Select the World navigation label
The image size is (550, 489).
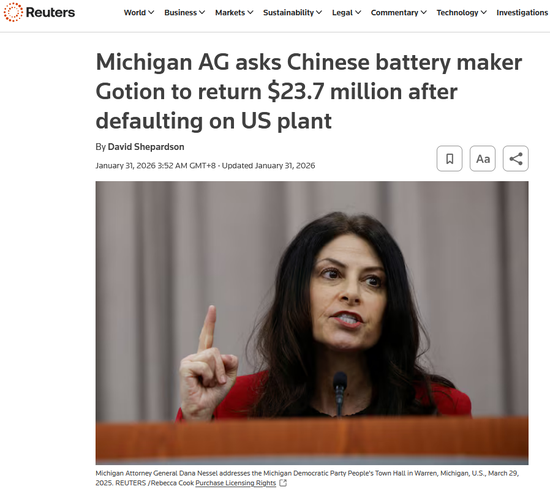[135, 13]
